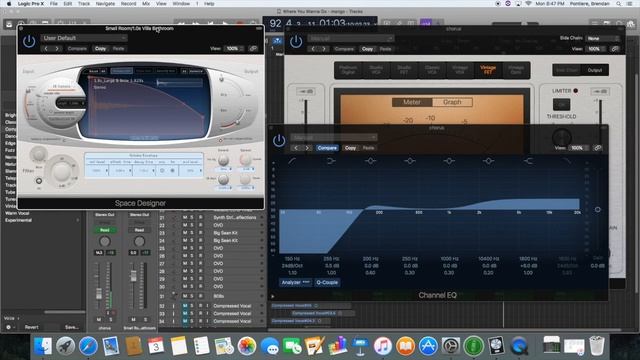Screen dimensions: 640x360
Task: Toggle the compressor Limiter On button
Action: pos(561,104)
